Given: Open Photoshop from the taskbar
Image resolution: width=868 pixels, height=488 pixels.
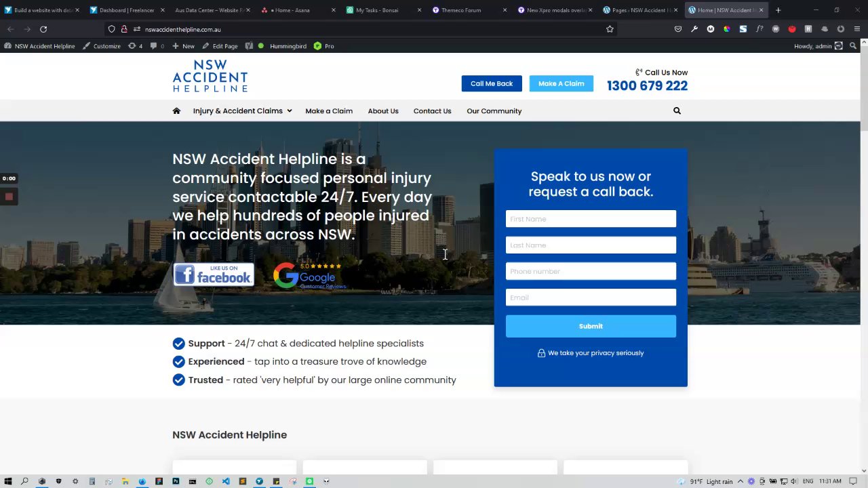Looking at the screenshot, I should (176, 481).
